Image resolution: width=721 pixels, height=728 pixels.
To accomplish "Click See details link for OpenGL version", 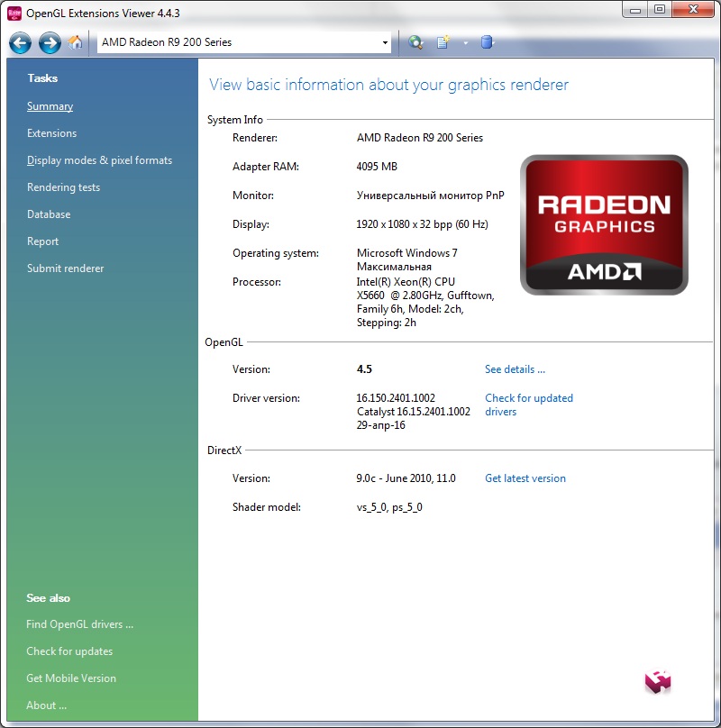I will [x=515, y=369].
